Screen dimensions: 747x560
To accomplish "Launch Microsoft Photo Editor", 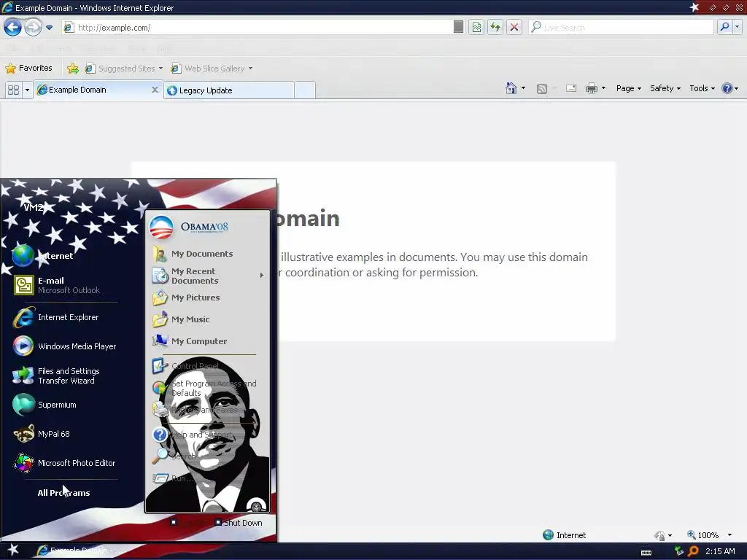I will pos(65,463).
